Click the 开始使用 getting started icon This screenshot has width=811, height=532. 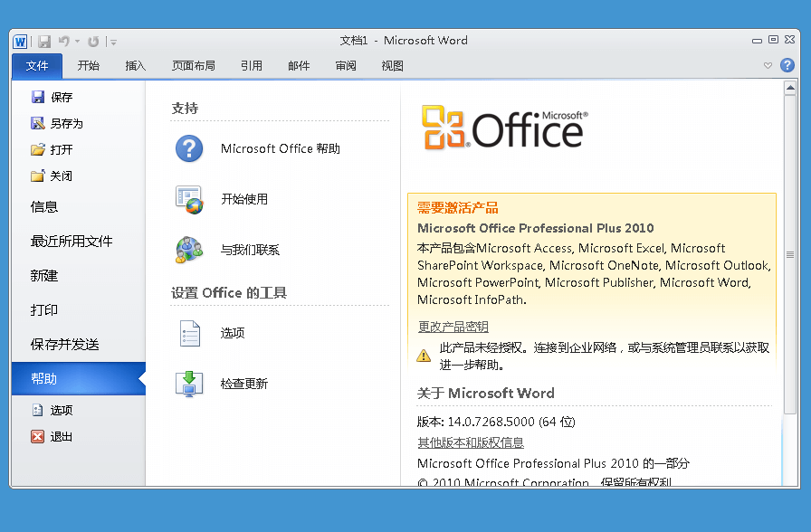click(189, 200)
